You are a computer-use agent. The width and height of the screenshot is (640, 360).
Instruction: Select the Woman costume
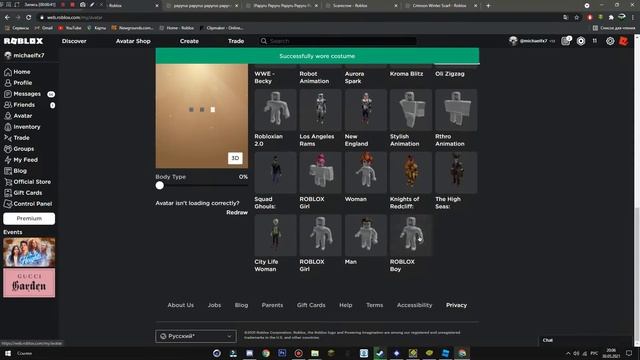pos(366,173)
